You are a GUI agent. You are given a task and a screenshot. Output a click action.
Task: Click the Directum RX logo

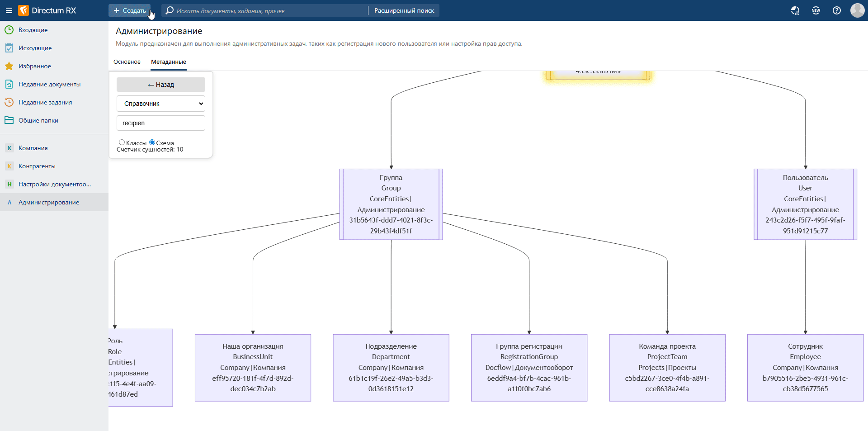(47, 10)
